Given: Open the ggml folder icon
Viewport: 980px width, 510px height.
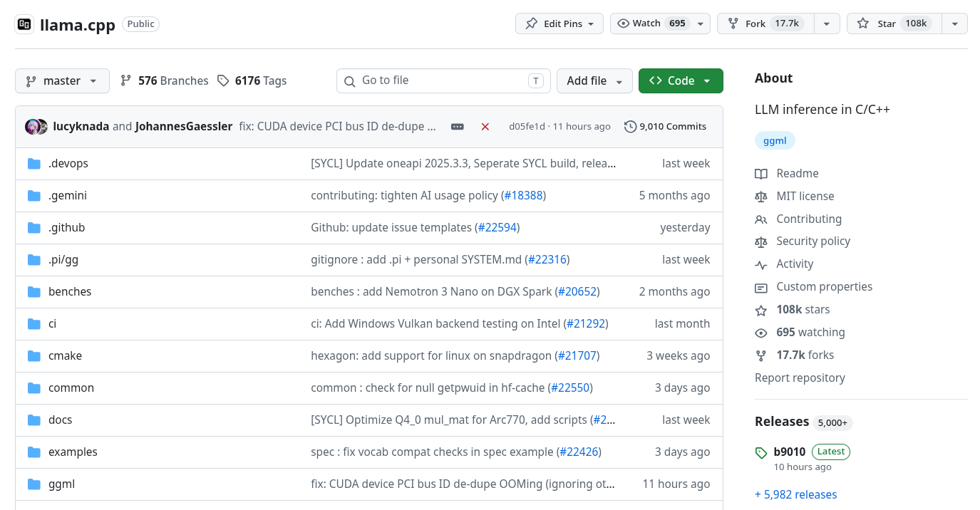Looking at the screenshot, I should click(x=33, y=484).
